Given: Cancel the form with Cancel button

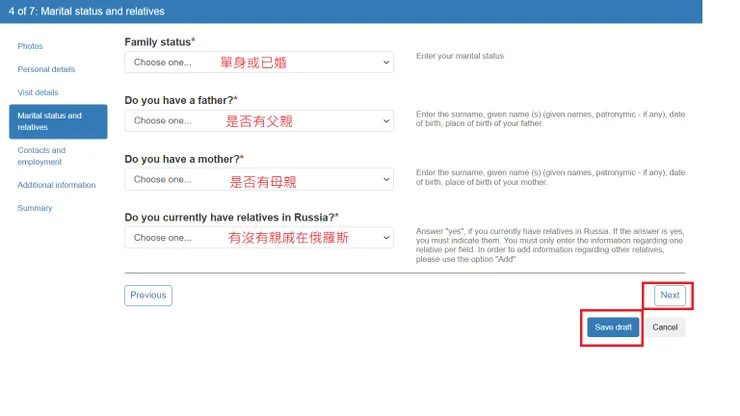Looking at the screenshot, I should pos(665,327).
